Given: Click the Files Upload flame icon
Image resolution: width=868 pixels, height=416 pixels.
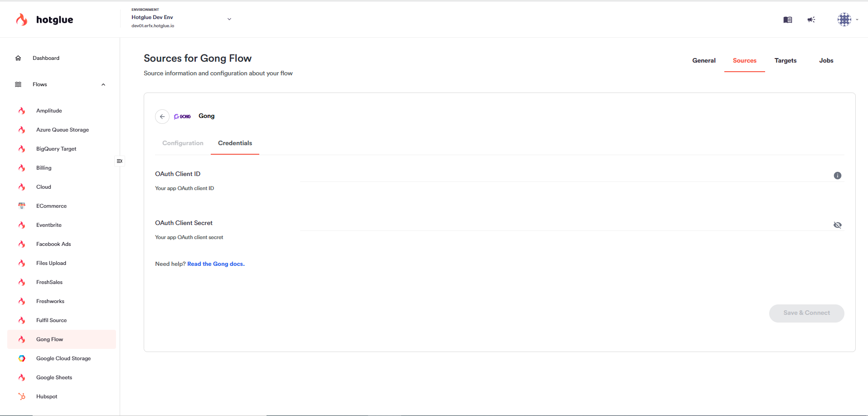Looking at the screenshot, I should click(22, 263).
